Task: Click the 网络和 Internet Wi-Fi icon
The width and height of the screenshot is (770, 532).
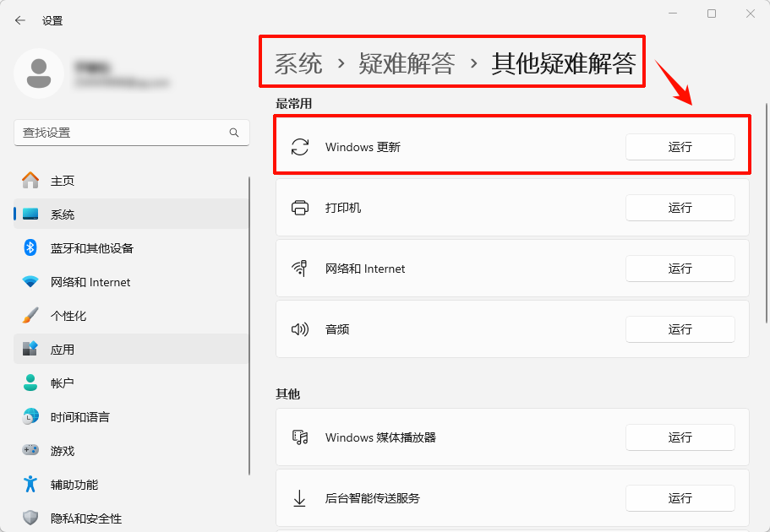Action: [301, 268]
